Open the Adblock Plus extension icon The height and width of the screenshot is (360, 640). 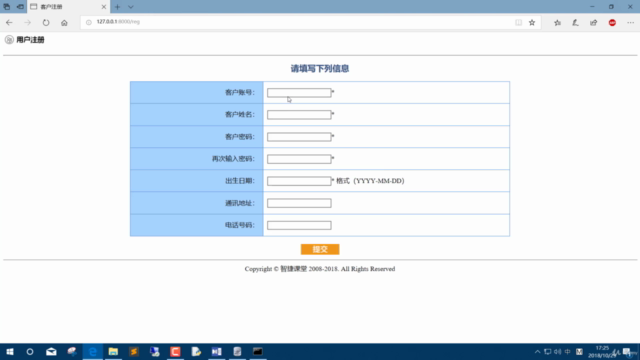point(612,22)
